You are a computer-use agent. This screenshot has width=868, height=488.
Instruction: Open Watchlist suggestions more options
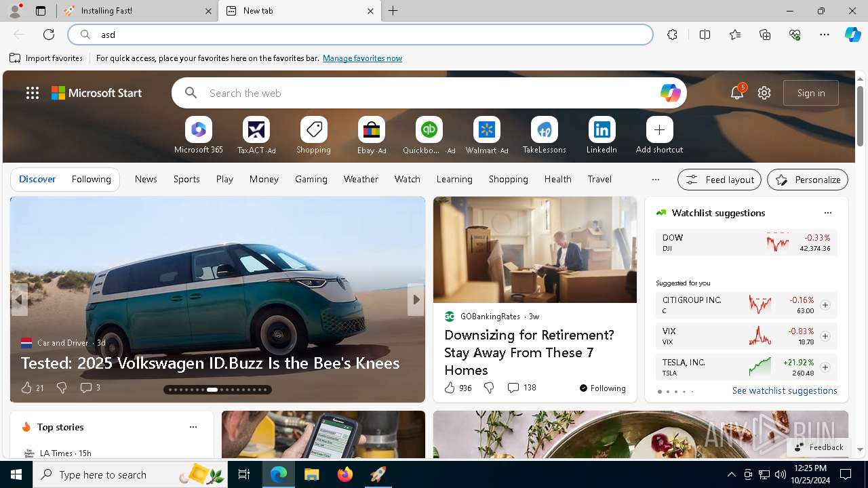827,213
